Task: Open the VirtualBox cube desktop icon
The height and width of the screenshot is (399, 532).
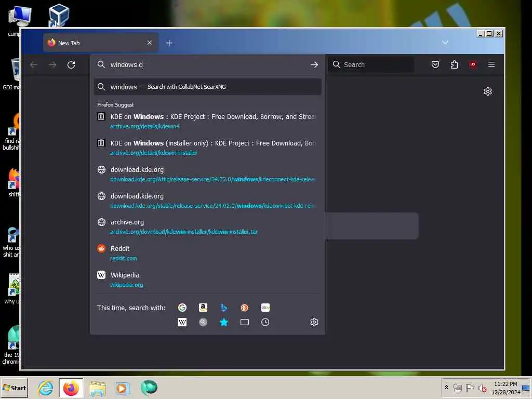Action: (x=59, y=15)
